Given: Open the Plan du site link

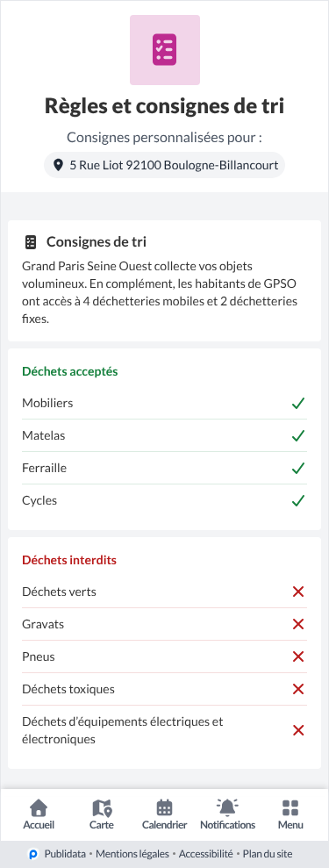Looking at the screenshot, I should click(x=268, y=854).
